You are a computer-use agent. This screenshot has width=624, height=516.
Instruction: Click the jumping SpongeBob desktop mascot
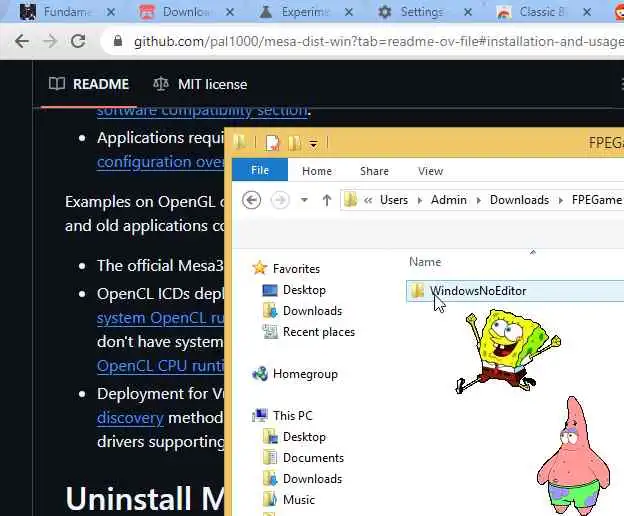point(507,352)
